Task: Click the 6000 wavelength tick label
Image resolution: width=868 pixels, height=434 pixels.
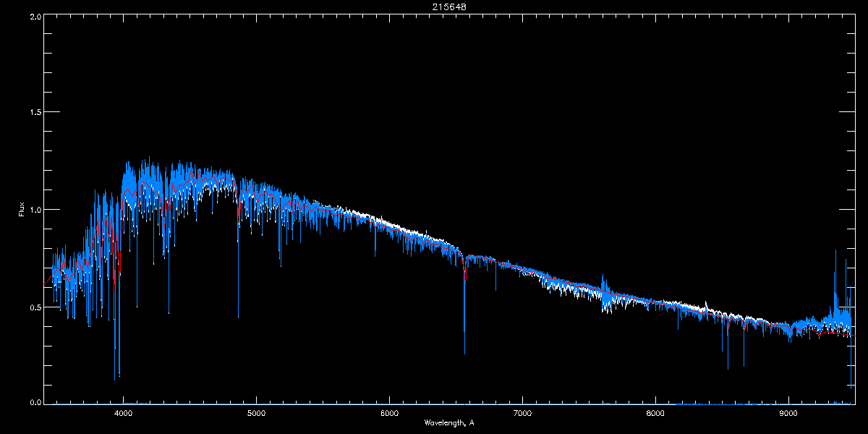Action: pos(389,413)
